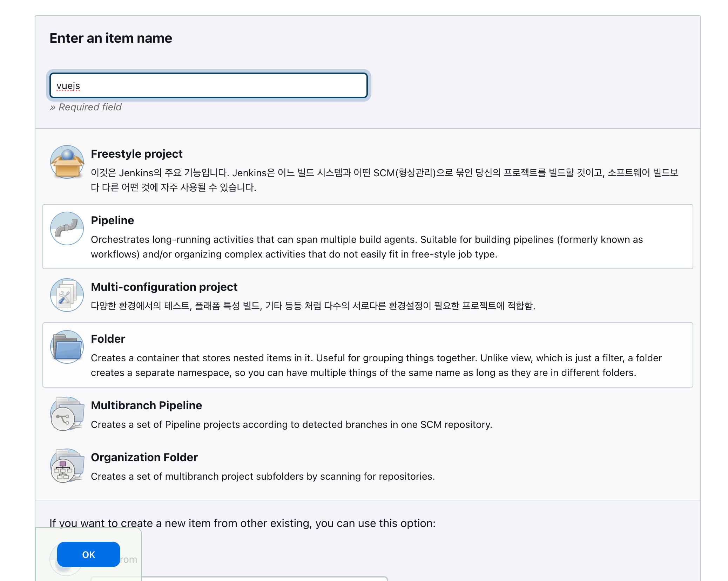Screen dimensions: 728x581
Task: Select the Freestyle project title
Action: click(136, 154)
